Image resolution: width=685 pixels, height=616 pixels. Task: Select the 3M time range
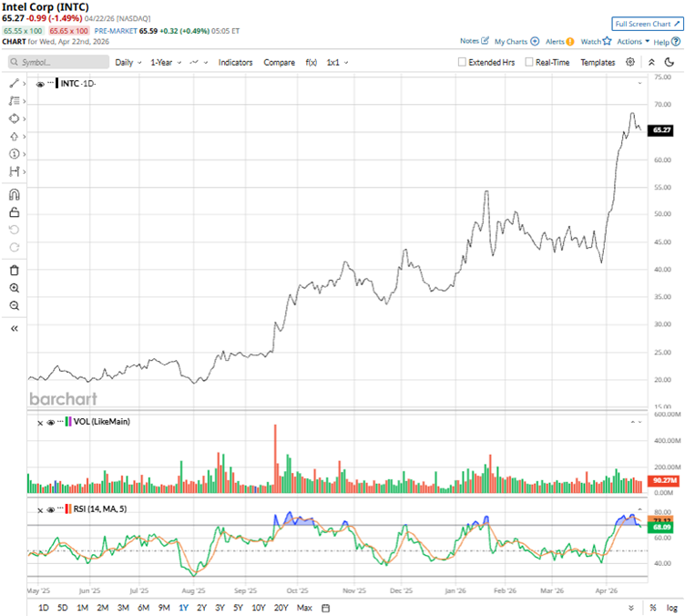[x=123, y=608]
